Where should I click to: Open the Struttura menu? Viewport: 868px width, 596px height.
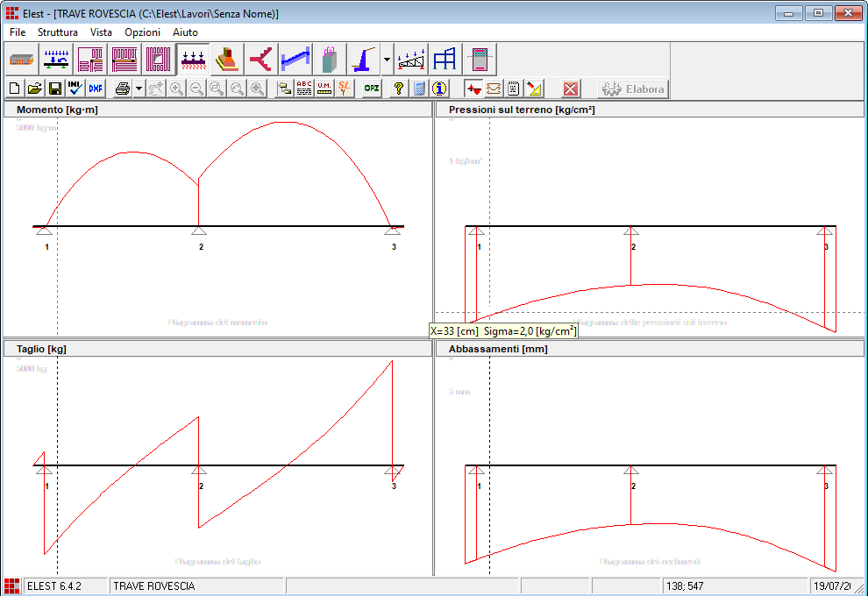[x=58, y=32]
